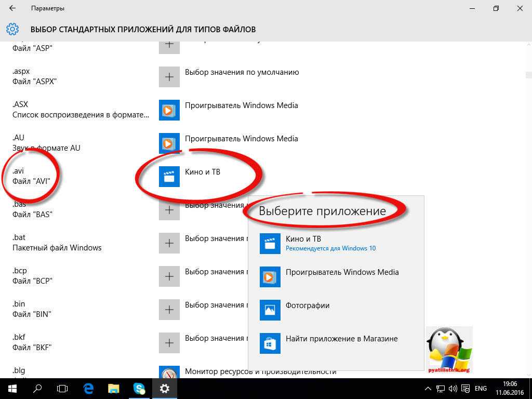This screenshot has width=532, height=399.
Task: Open the Windows Start menu
Action: [x=12, y=388]
